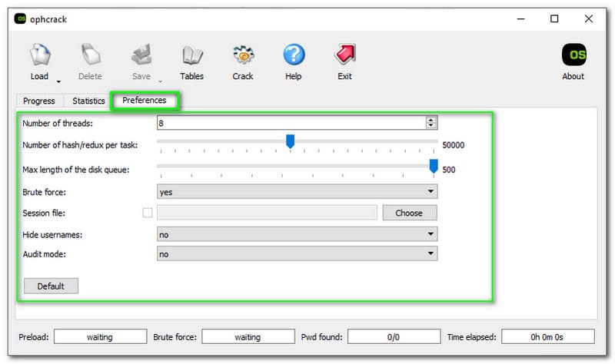
Task: Minimize the ophcrack window
Action: pos(521,18)
